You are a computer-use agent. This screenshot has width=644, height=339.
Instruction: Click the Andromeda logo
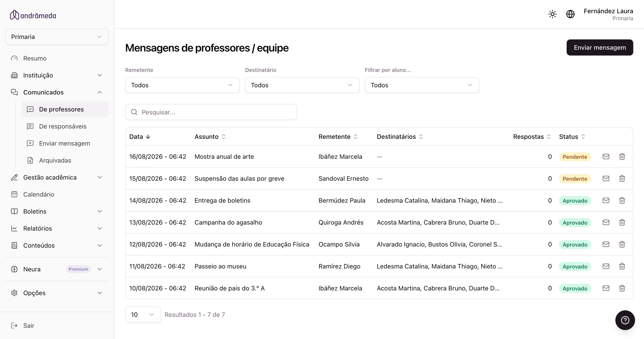click(33, 15)
